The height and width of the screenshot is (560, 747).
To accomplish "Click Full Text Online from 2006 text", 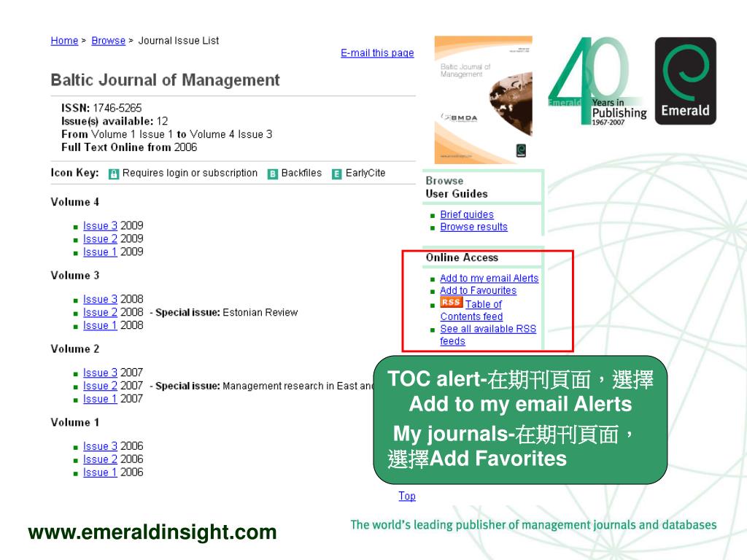I will pyautogui.click(x=129, y=147).
